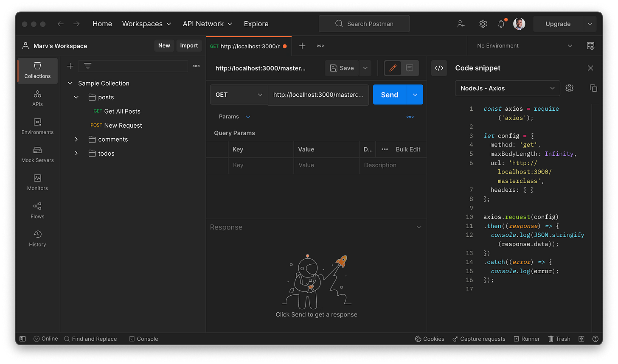Focus the Search Postman field
The width and height of the screenshot is (618, 364).
364,24
